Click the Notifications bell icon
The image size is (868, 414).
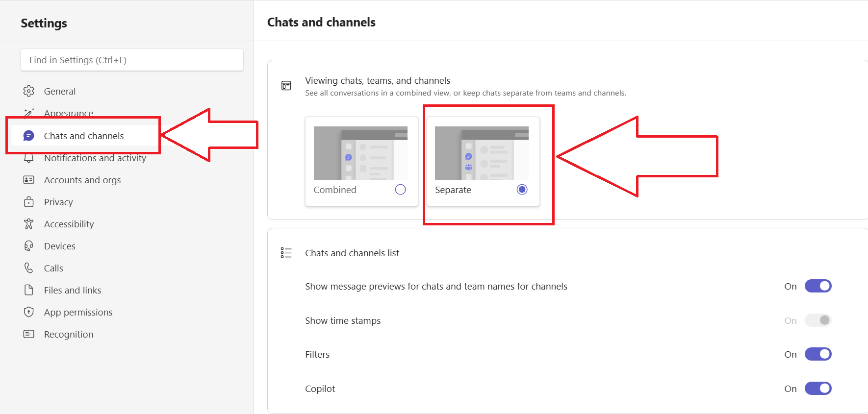[x=29, y=158]
